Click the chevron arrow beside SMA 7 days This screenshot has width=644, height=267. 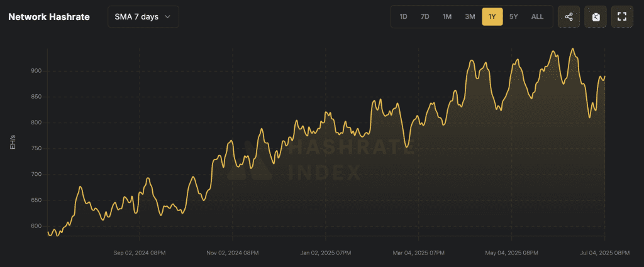click(x=167, y=17)
